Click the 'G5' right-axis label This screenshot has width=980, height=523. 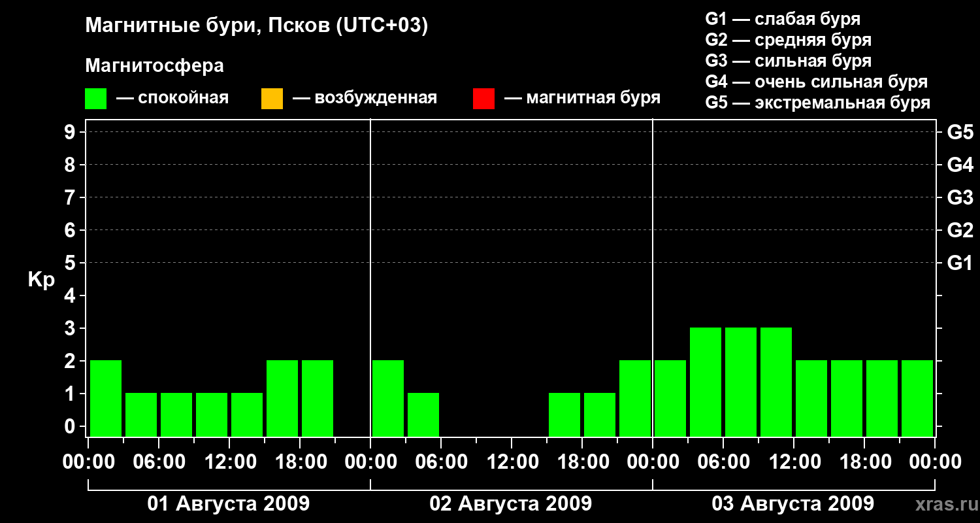(960, 132)
